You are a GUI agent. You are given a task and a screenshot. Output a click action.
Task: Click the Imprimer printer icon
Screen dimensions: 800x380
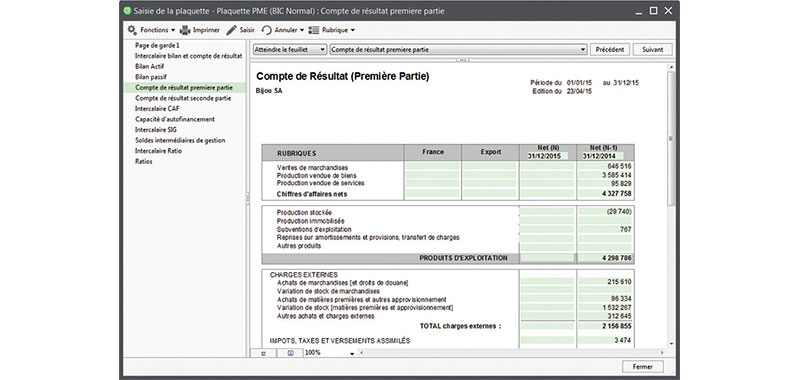(x=185, y=30)
